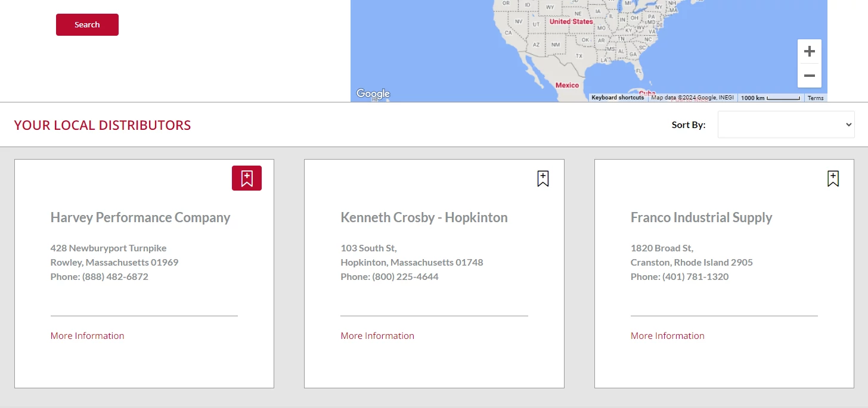Open More Information for Harvey Performance Company
The width and height of the screenshot is (868, 408).
click(x=87, y=336)
